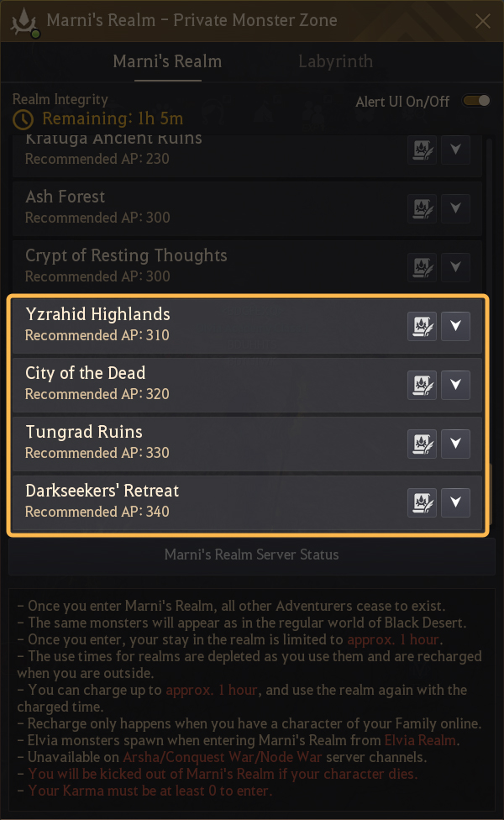Switch to the Labyrinth tab
The width and height of the screenshot is (504, 820).
click(x=335, y=62)
